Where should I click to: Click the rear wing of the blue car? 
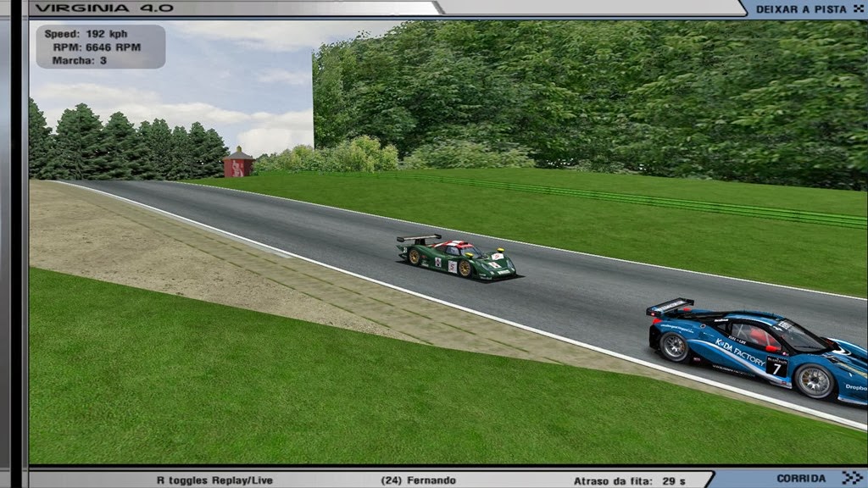point(670,307)
